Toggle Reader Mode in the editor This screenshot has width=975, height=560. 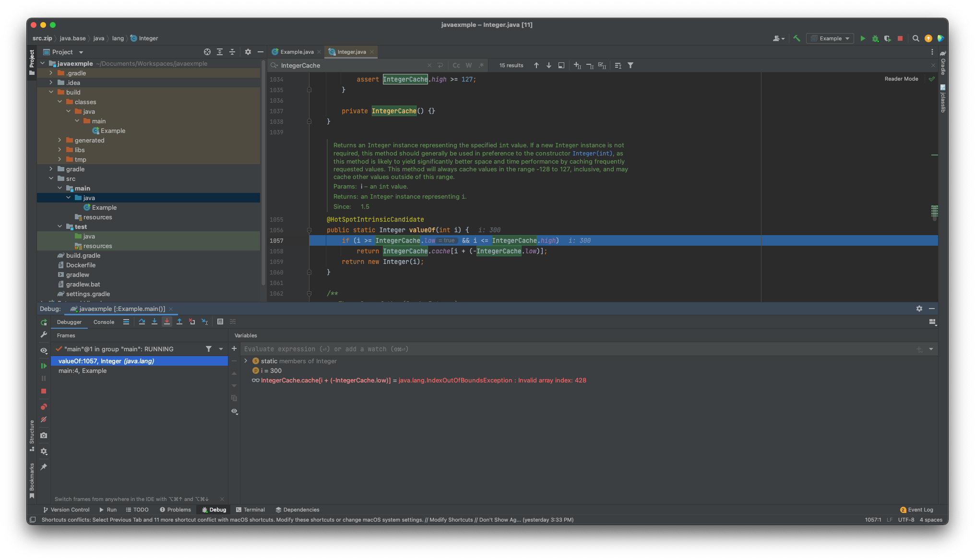tap(901, 79)
